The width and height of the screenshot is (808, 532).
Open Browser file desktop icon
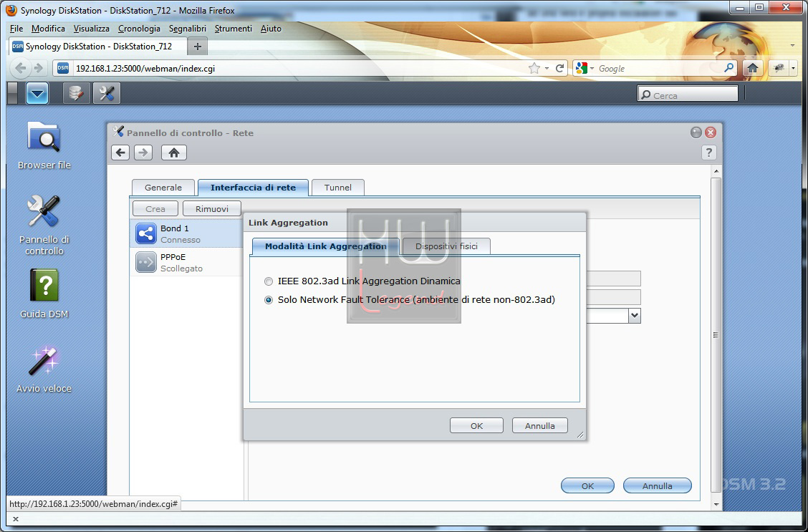44,145
